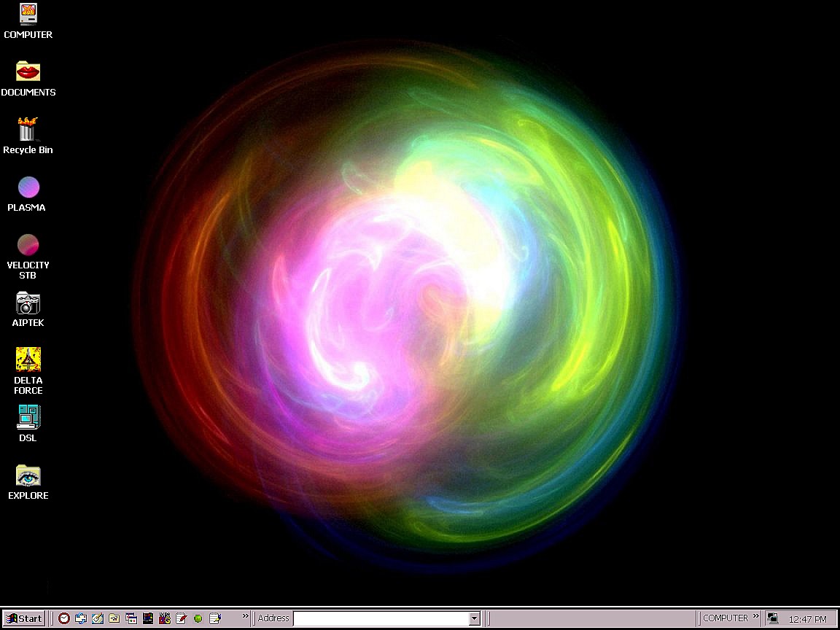The image size is (840, 630).
Task: Click the red clock quick launch icon
Action: pyautogui.click(x=64, y=618)
